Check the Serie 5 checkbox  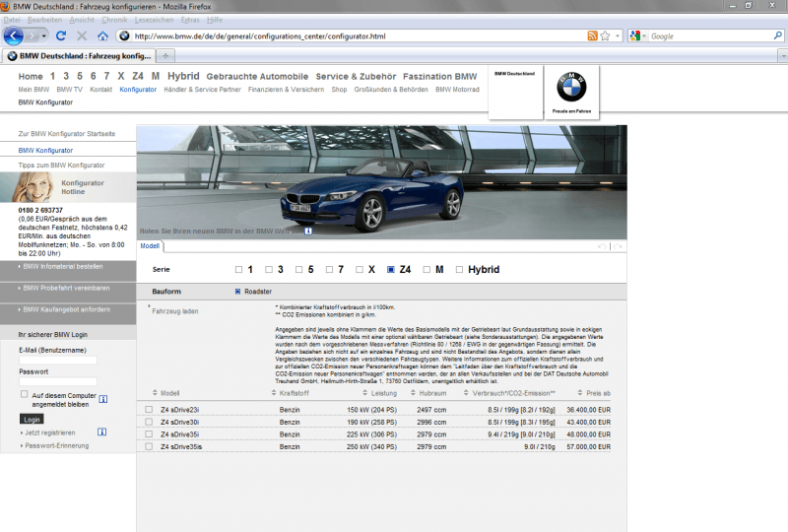pyautogui.click(x=299, y=270)
